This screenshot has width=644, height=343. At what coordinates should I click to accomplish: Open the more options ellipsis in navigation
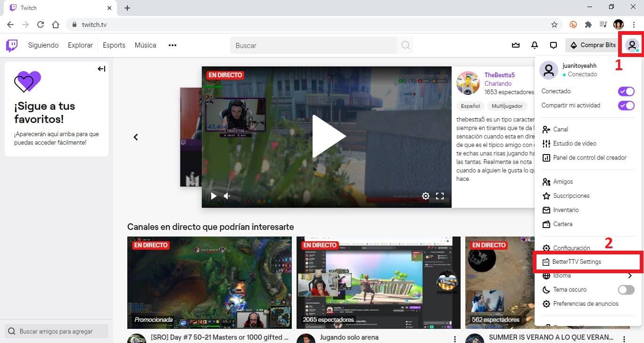[173, 45]
